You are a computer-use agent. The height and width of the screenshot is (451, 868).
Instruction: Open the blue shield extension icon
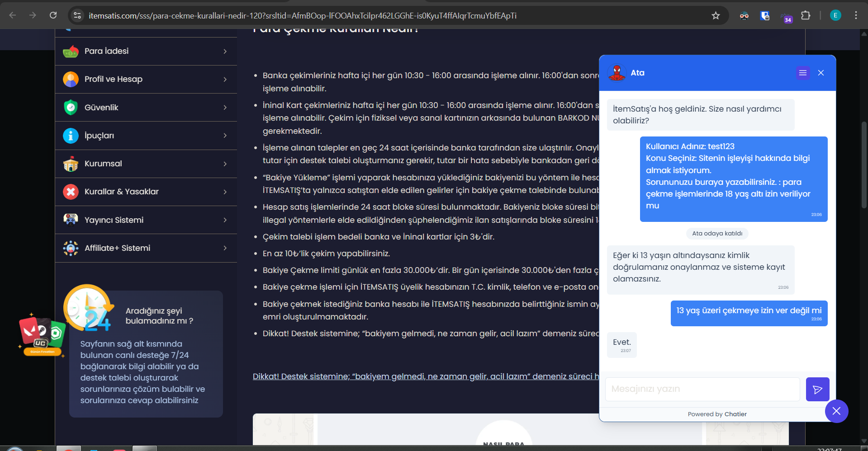click(765, 15)
